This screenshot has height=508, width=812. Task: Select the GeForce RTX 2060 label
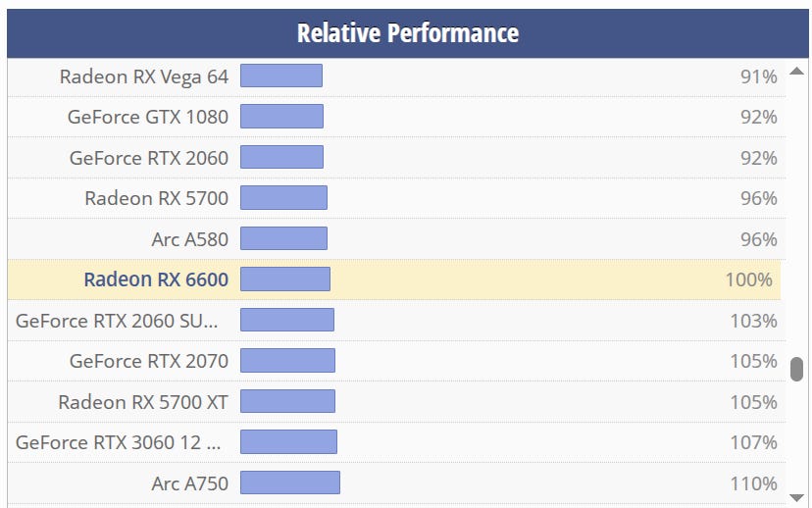click(x=148, y=158)
